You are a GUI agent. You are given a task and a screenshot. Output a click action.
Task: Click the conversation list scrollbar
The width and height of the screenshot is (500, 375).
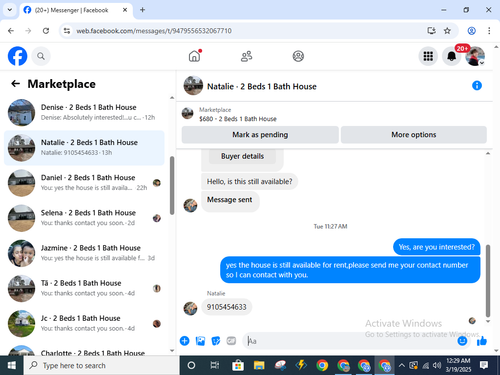click(172, 185)
